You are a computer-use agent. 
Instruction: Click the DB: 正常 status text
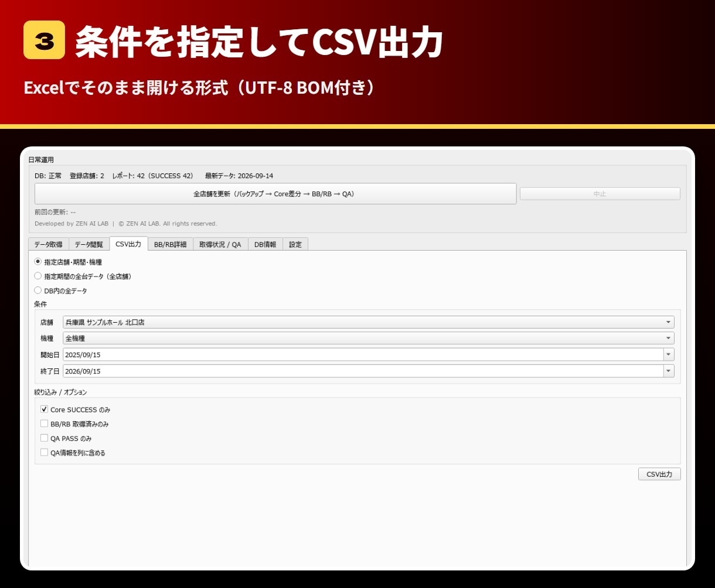point(48,176)
